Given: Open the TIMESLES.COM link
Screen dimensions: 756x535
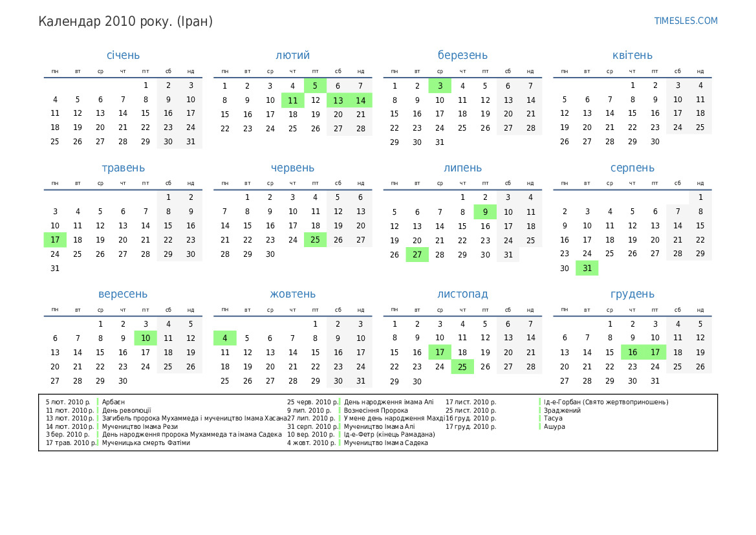Looking at the screenshot, I should point(686,21).
